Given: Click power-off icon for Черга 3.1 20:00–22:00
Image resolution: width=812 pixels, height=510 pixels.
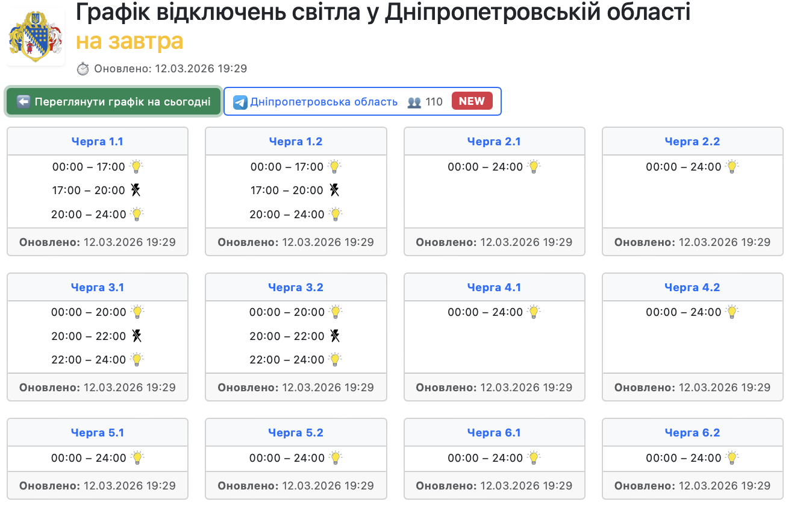Looking at the screenshot, I should coord(137,336).
